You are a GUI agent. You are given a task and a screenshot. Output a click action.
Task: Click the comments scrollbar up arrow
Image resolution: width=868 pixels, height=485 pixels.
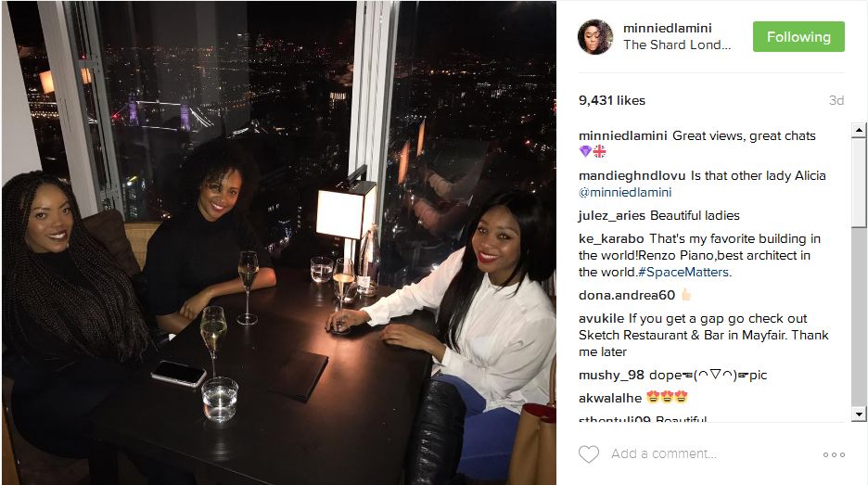click(859, 130)
